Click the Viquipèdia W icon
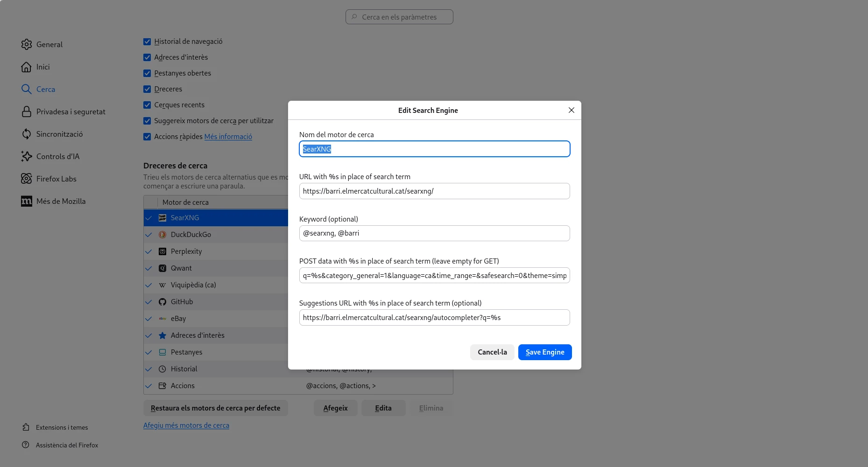The width and height of the screenshot is (868, 467). click(162, 285)
